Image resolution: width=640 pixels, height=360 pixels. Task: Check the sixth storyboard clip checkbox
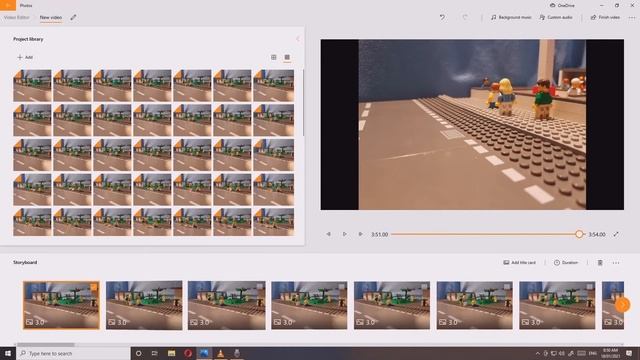pyautogui.click(x=507, y=287)
